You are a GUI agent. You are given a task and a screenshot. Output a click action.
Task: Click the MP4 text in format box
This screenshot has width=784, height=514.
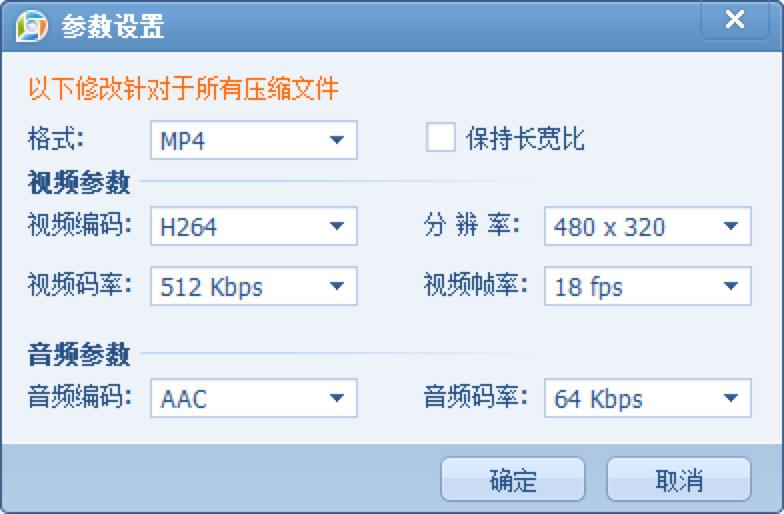[x=183, y=141]
